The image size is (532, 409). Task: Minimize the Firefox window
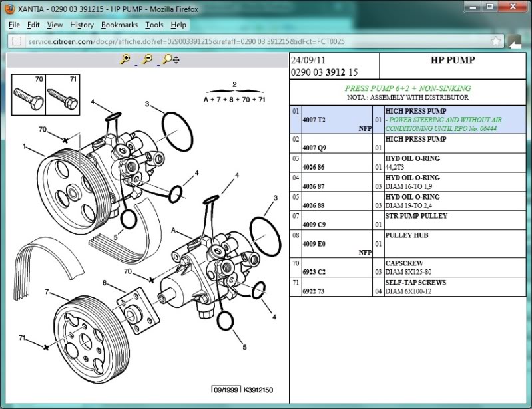[x=473, y=6]
